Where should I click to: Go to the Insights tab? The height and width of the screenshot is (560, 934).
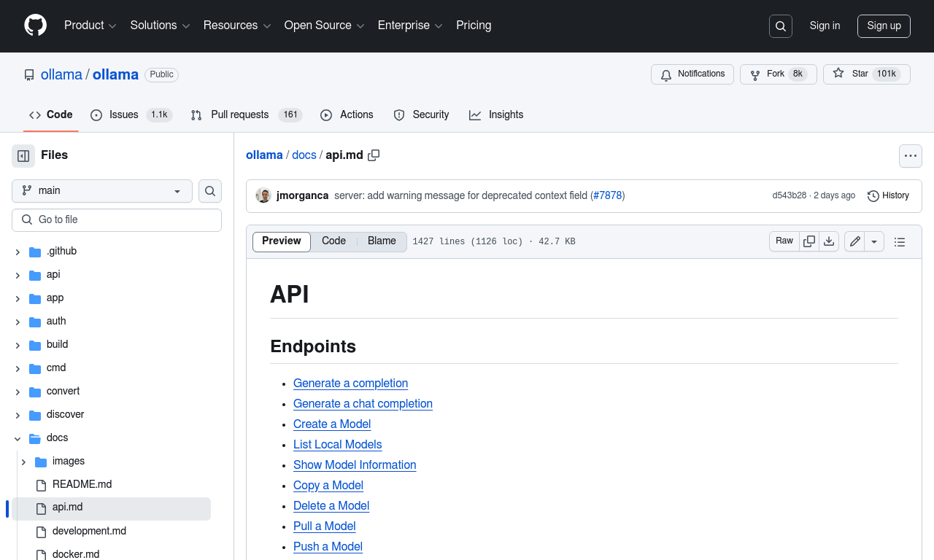[496, 114]
